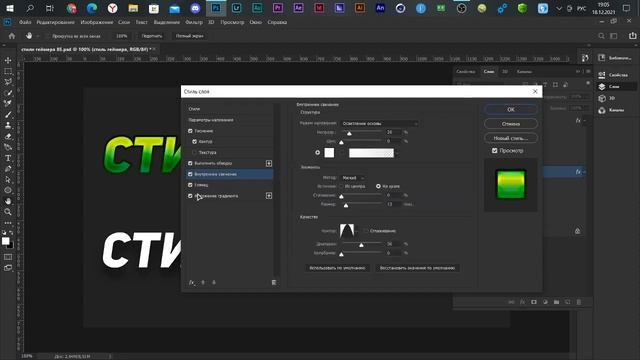
Task: Toggle the Тиснение effect checkbox
Action: tap(190, 131)
